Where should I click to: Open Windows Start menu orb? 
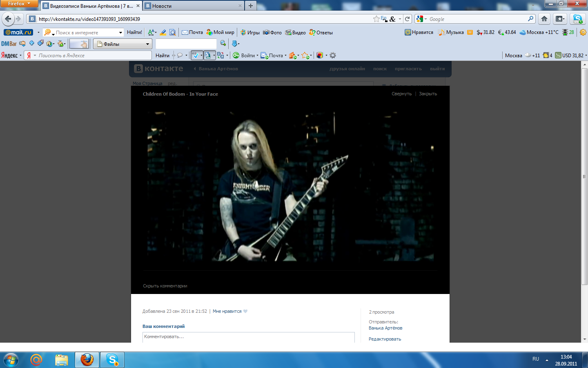(x=11, y=360)
